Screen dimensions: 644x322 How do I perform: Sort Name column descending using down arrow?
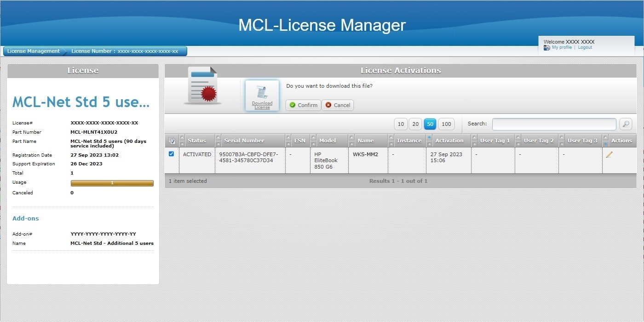click(351, 144)
